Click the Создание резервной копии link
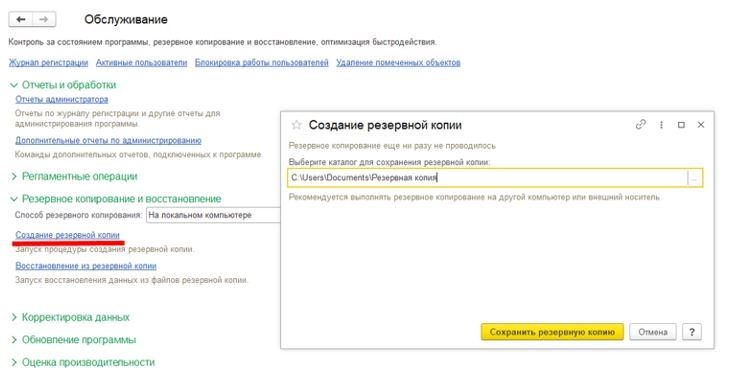This screenshot has height=391, width=729. click(x=67, y=235)
